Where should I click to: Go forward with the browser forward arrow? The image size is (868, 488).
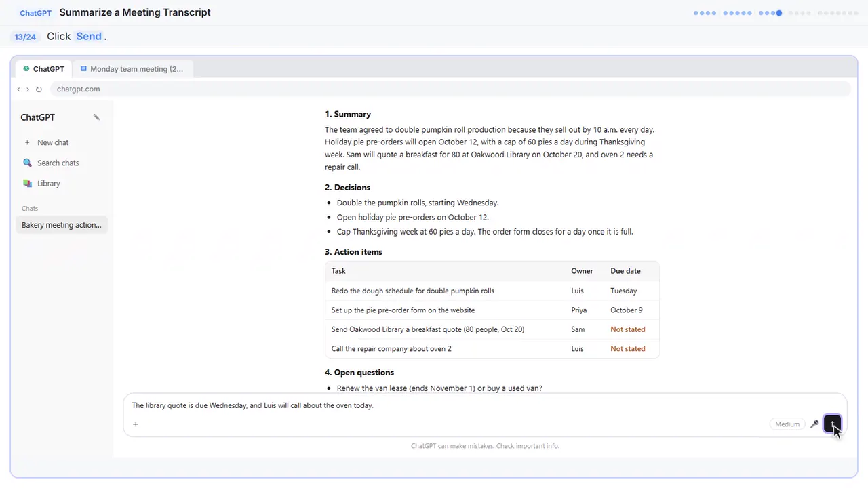(28, 89)
